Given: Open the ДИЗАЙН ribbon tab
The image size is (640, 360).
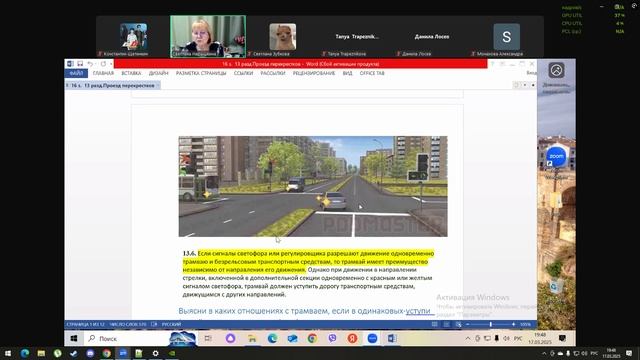Looking at the screenshot, I should [x=158, y=73].
